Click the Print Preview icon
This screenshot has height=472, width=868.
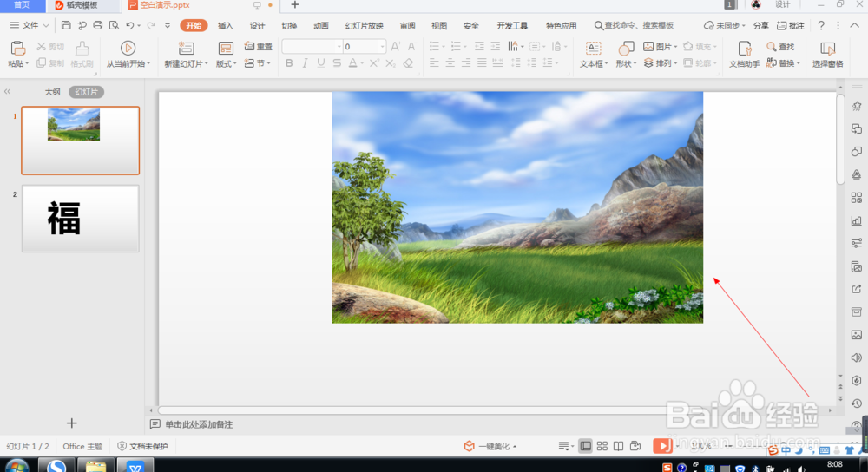click(x=114, y=25)
